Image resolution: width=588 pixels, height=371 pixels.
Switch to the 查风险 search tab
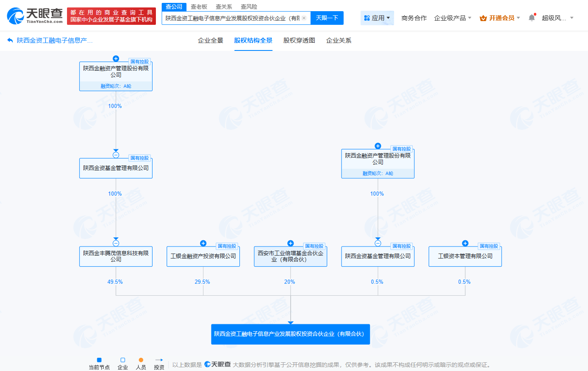[x=249, y=7]
